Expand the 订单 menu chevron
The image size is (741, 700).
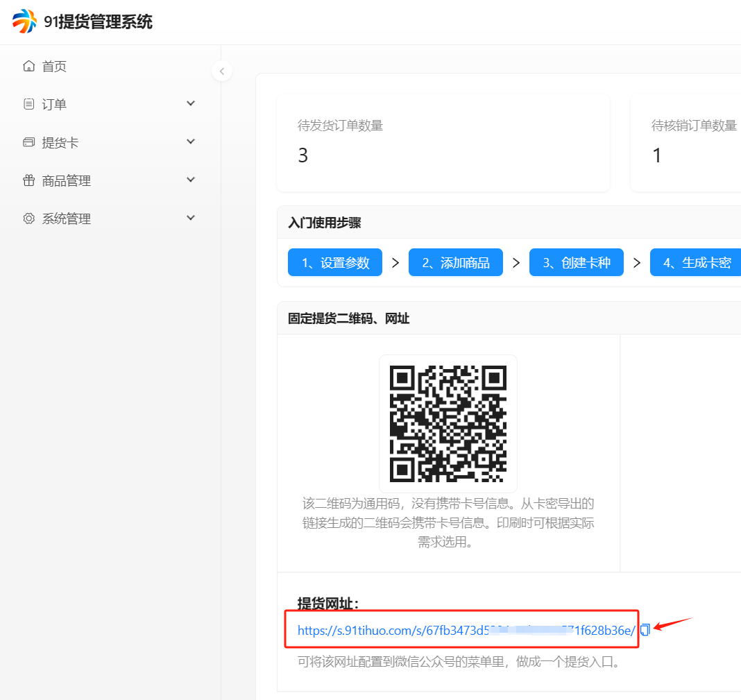click(x=191, y=103)
